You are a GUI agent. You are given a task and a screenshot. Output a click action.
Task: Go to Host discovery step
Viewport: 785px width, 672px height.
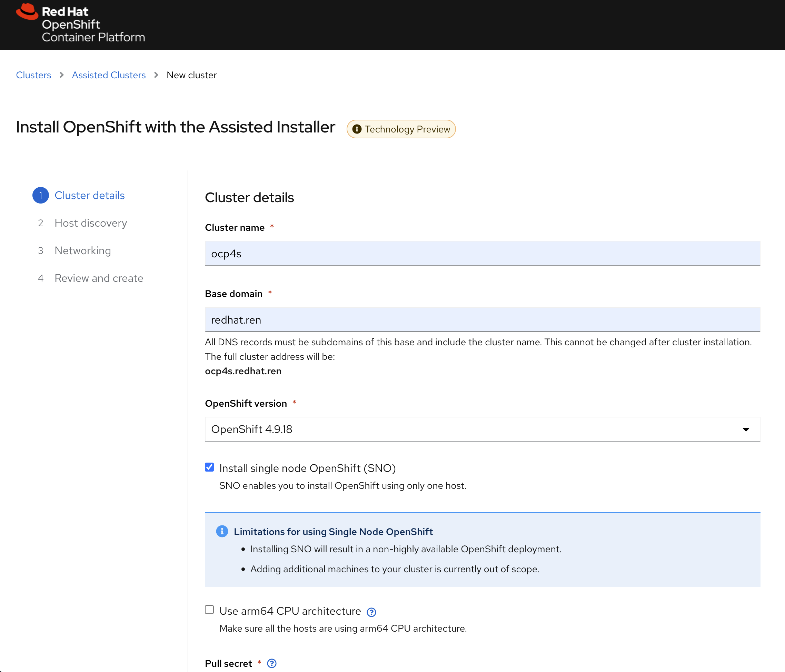(x=91, y=223)
